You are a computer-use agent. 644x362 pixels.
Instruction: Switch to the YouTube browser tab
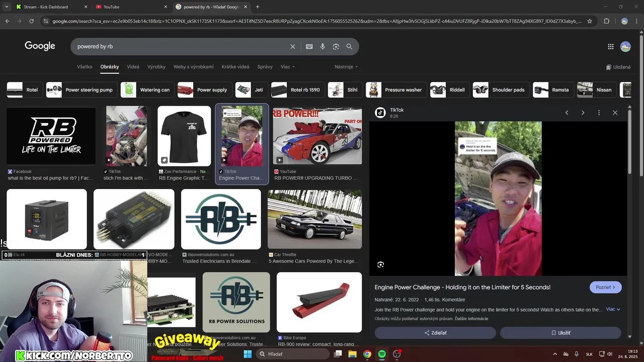[x=131, y=7]
